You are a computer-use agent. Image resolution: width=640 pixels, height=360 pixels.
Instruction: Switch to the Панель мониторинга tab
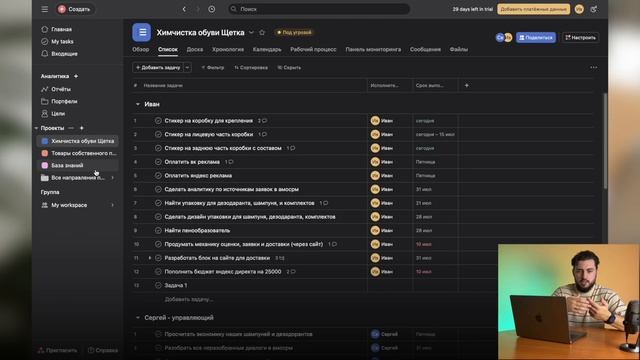[x=373, y=49]
